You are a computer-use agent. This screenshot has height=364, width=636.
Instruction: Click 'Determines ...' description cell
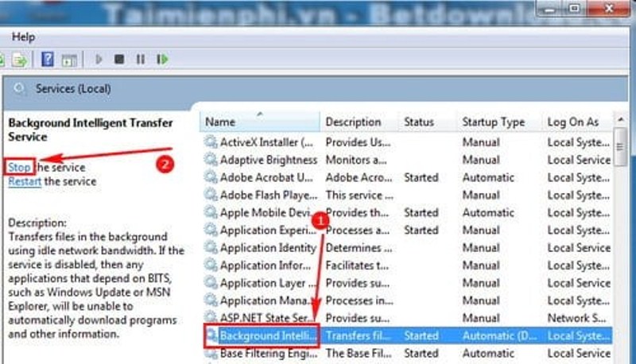[x=359, y=248]
